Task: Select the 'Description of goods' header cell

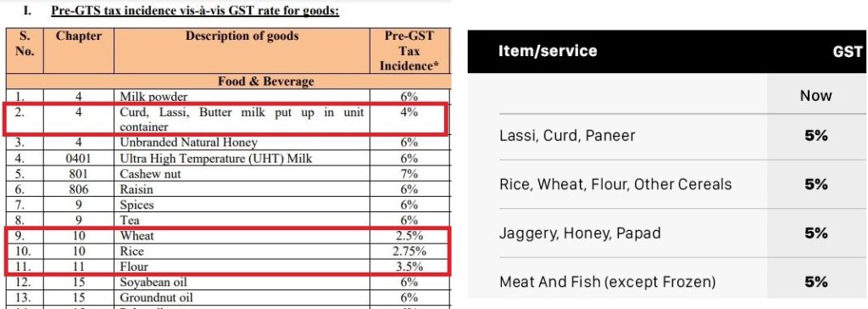Action: pos(242,51)
